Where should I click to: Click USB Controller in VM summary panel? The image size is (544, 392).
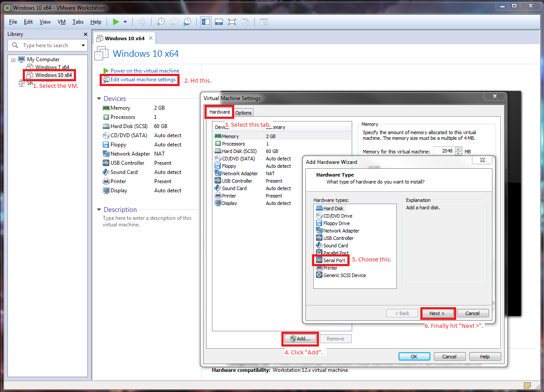tap(127, 163)
